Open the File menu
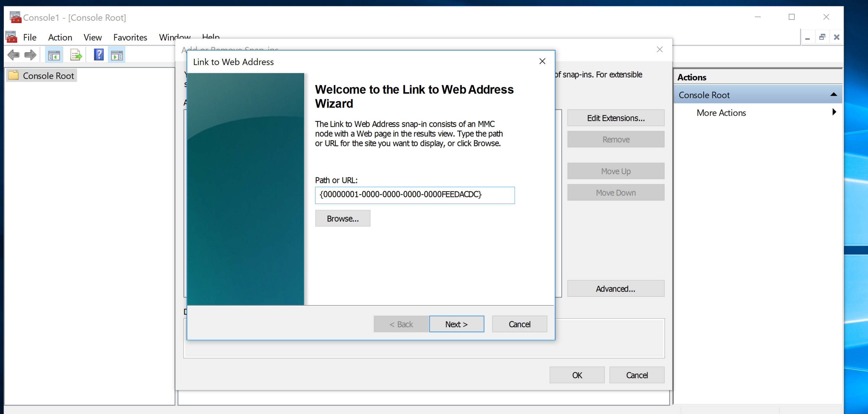868x414 pixels. (30, 37)
